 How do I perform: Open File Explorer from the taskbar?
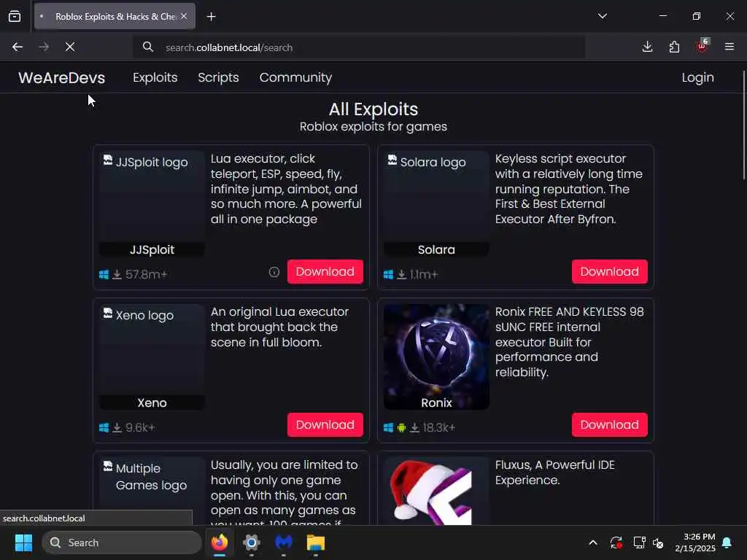pyautogui.click(x=315, y=542)
